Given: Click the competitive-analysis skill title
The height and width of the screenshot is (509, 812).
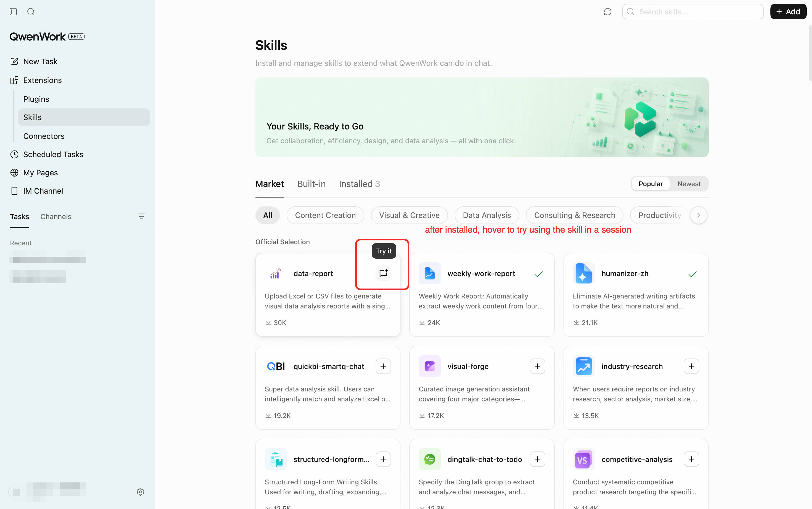Looking at the screenshot, I should [x=637, y=459].
